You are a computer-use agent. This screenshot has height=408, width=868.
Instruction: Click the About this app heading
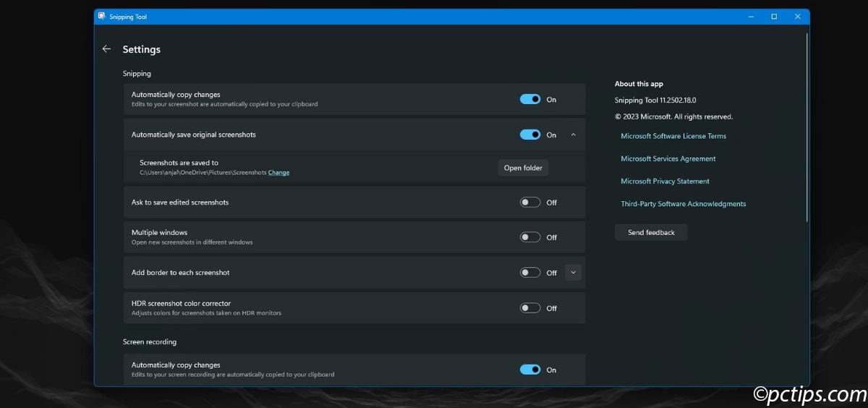tap(639, 84)
